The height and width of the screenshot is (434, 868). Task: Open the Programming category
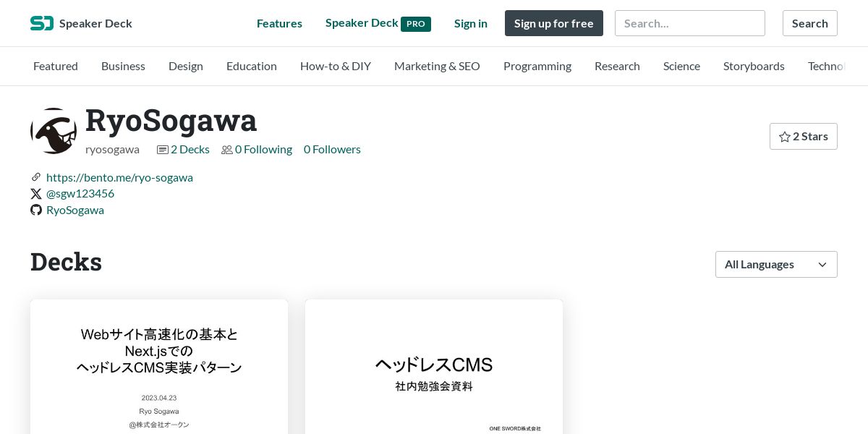537,66
